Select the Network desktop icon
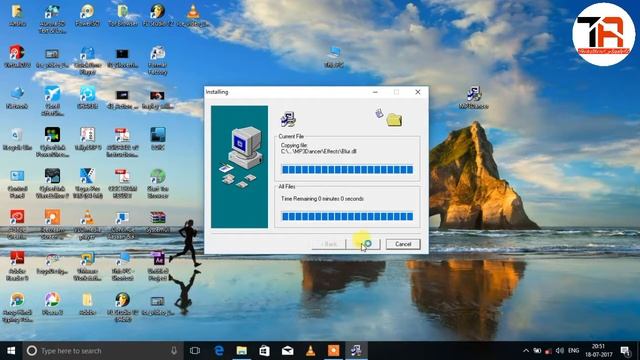640x360 pixels. (17, 98)
